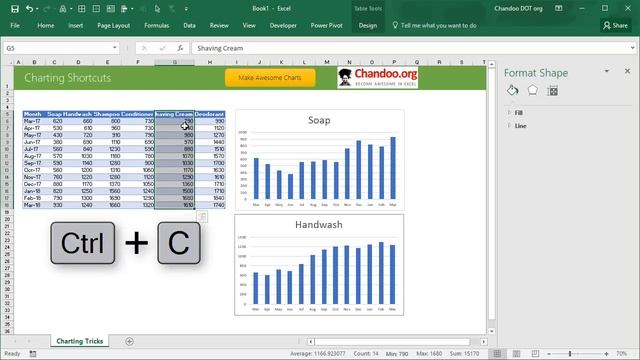The image size is (640, 360).
Task: Click the zoom slider handle
Action: pos(570,354)
